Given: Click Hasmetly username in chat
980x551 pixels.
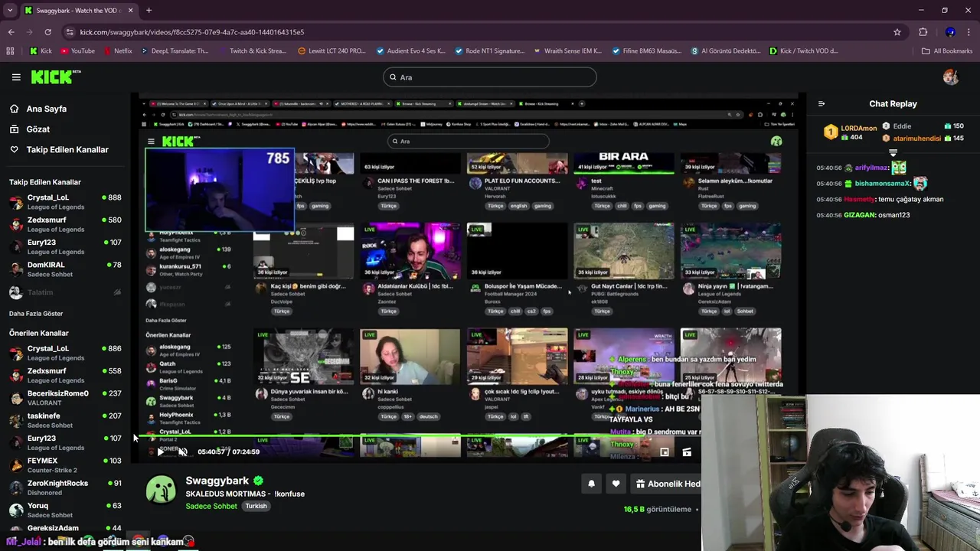Looking at the screenshot, I should [x=859, y=200].
